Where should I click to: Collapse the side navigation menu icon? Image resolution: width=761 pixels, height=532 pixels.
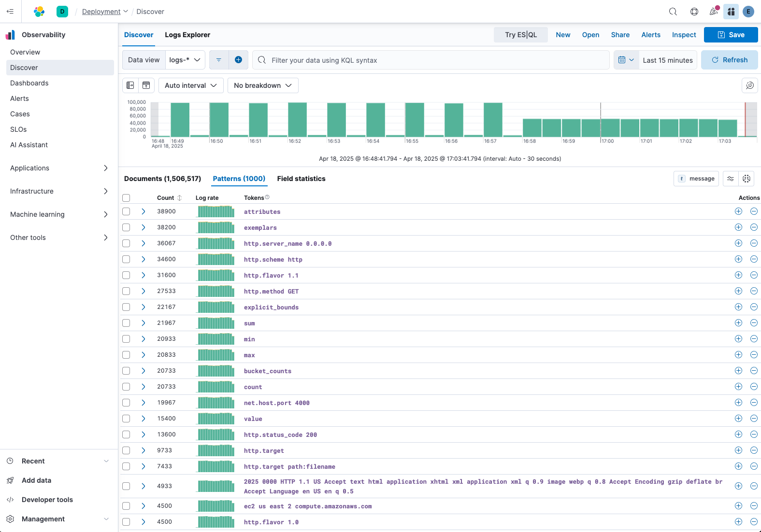[10, 12]
